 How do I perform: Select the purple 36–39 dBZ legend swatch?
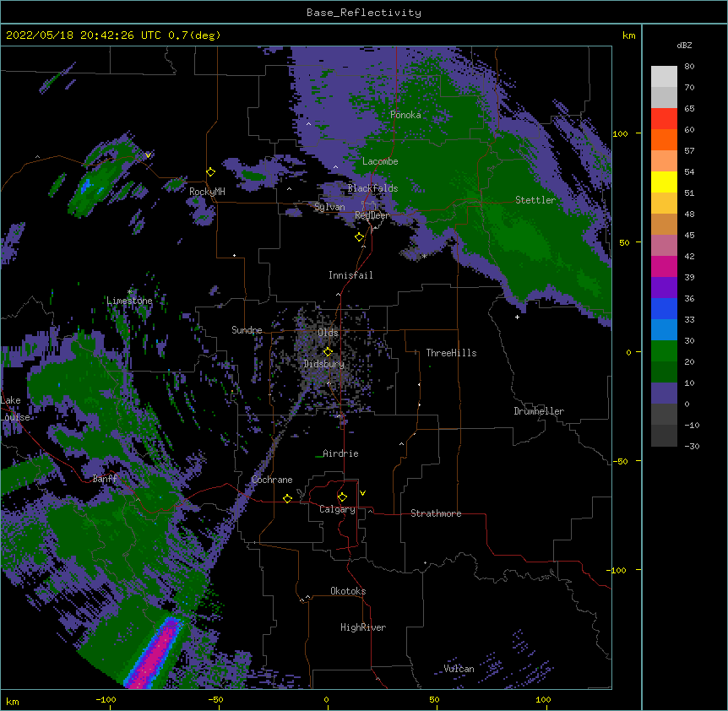(664, 288)
